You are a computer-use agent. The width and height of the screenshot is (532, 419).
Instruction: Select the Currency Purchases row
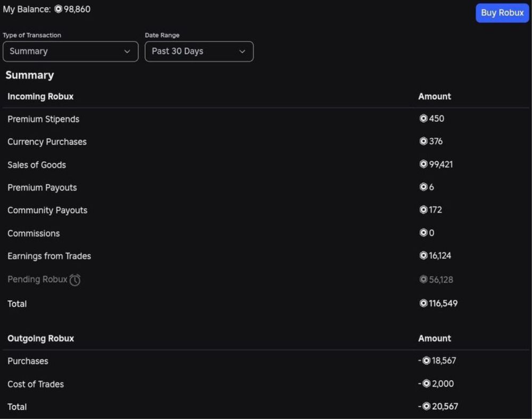265,142
